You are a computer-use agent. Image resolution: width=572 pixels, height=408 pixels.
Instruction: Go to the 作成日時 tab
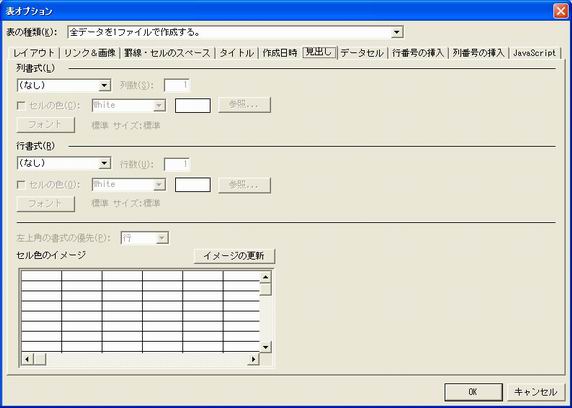click(280, 53)
